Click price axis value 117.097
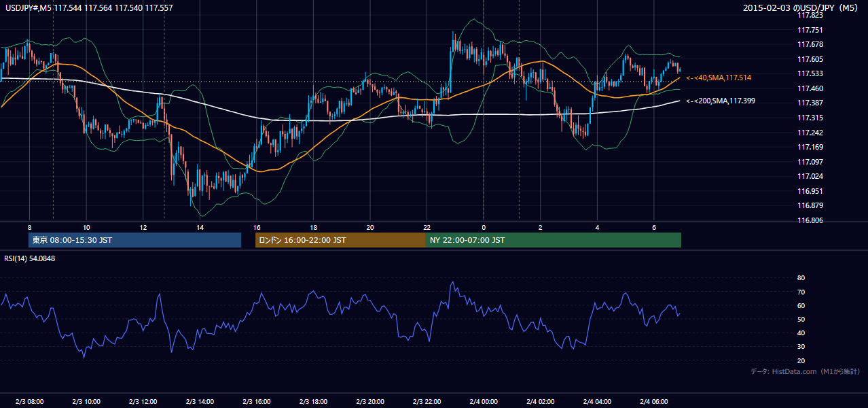The image size is (868, 408). click(x=810, y=162)
